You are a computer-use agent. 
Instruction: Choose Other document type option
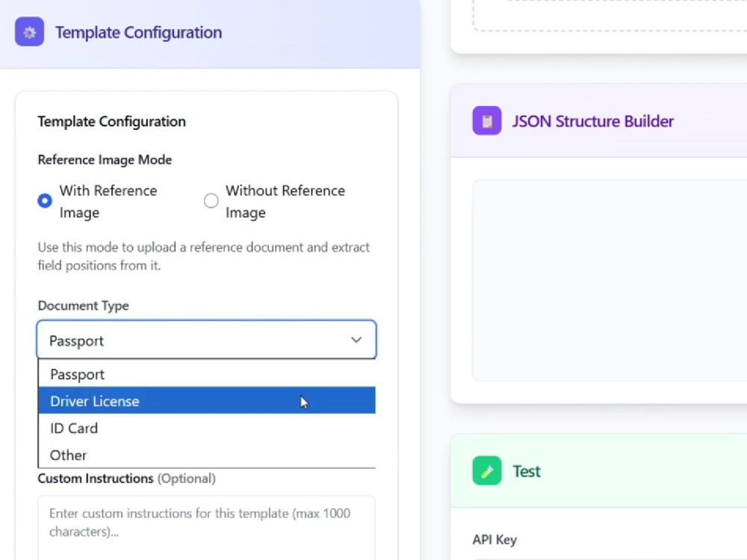point(207,455)
